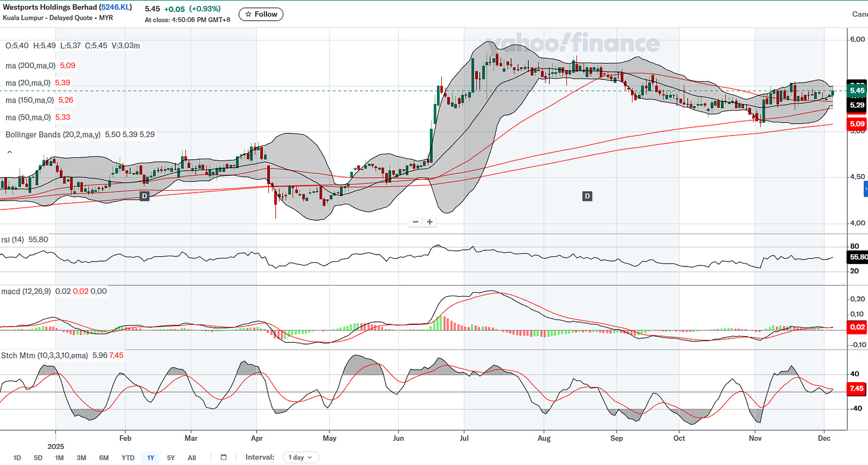
Task: Click the Bollinger Bands (20,2,ma,y) label
Action: click(53, 135)
